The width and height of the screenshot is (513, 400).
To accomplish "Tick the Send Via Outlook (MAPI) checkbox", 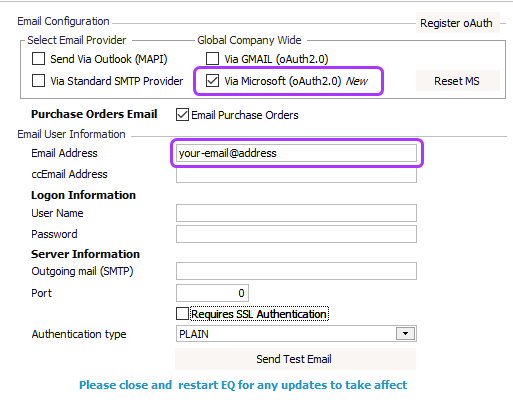I will 38,59.
